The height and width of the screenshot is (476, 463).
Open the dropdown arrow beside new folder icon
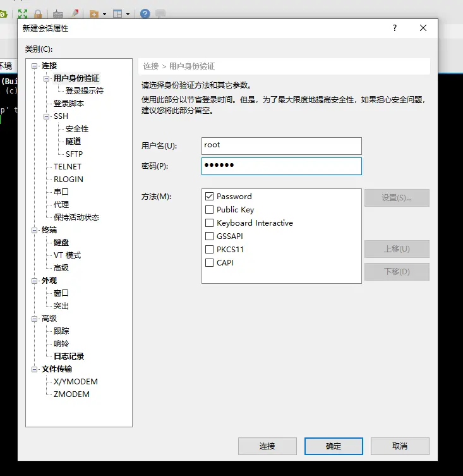[104, 14]
